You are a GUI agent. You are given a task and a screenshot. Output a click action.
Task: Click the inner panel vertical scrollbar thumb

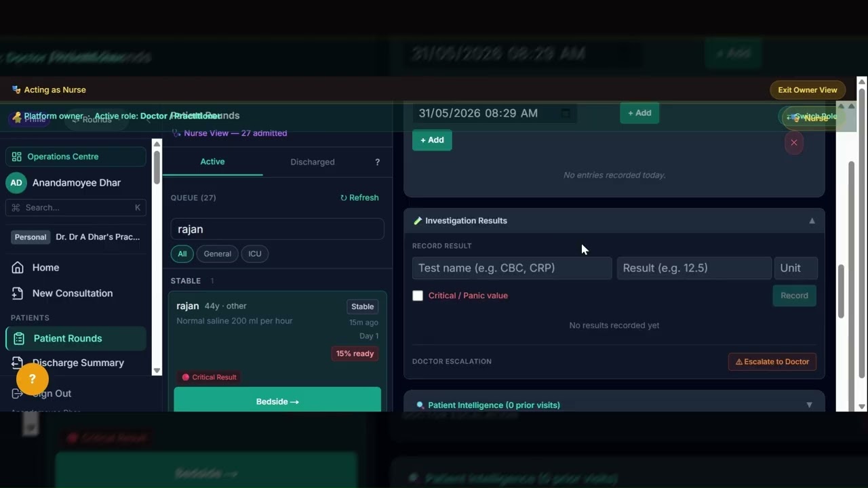click(x=842, y=290)
